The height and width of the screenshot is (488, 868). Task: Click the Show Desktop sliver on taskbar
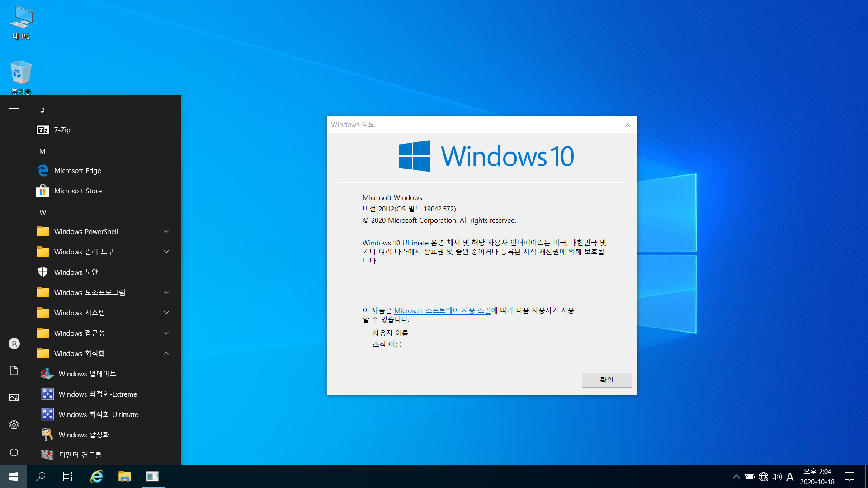(866, 477)
